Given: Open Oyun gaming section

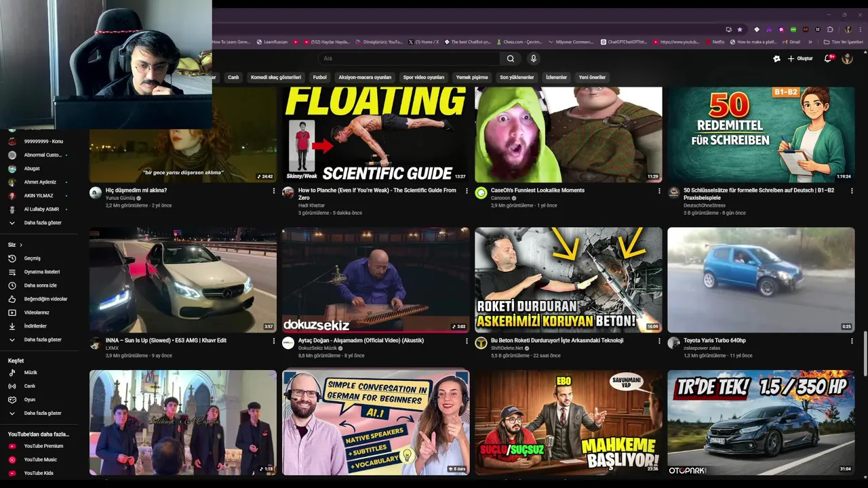Looking at the screenshot, I should (22, 399).
